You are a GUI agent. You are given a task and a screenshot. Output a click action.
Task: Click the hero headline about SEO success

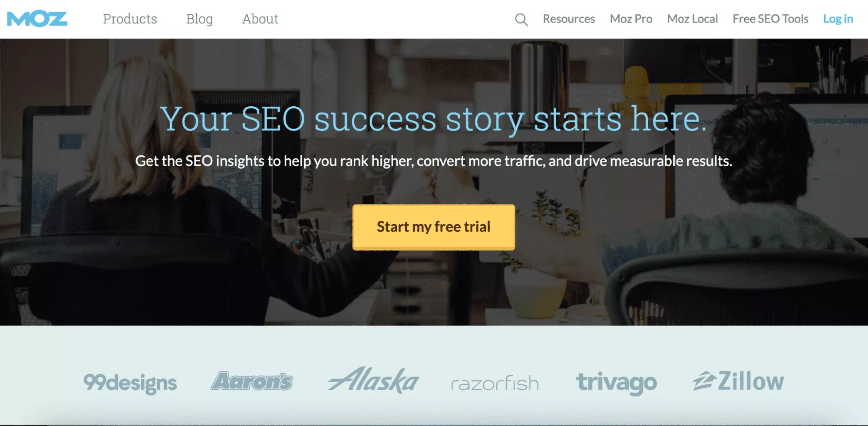coord(434,119)
